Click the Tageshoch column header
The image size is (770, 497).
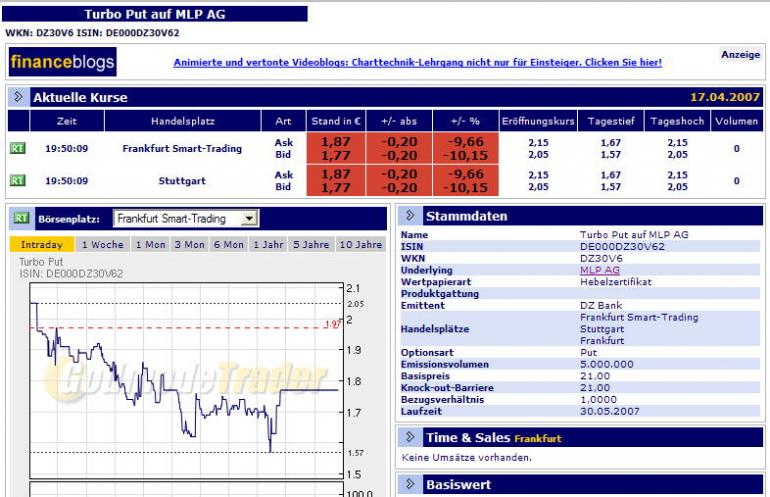tap(677, 121)
